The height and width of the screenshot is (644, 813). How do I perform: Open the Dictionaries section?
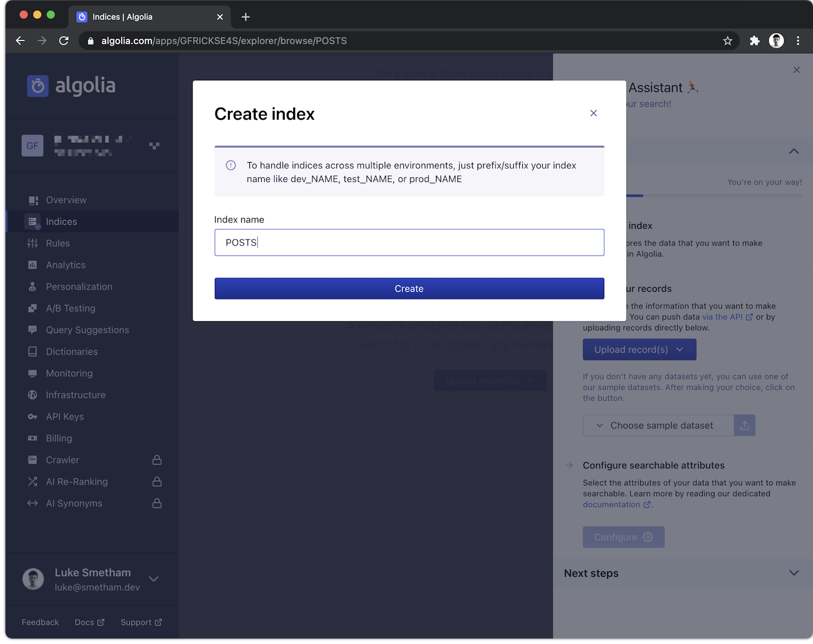pos(72,351)
